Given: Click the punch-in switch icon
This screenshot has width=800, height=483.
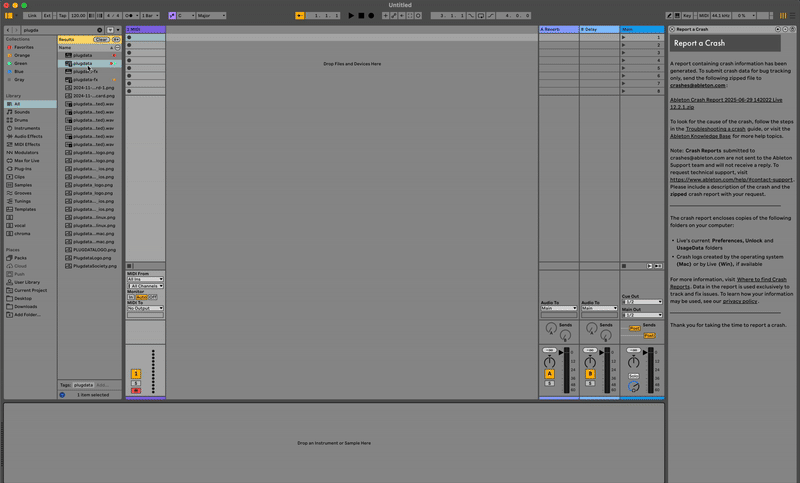Looking at the screenshot, I should [x=471, y=16].
